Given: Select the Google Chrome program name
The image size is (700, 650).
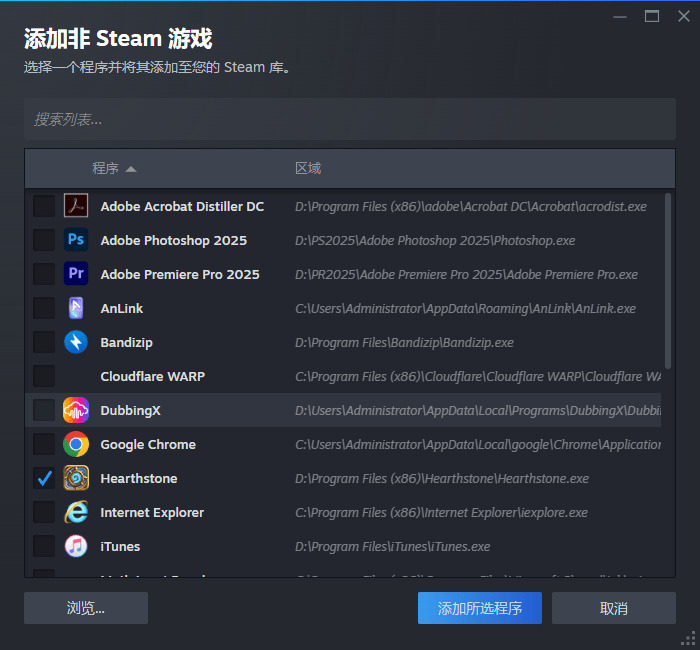Looking at the screenshot, I should tap(148, 445).
